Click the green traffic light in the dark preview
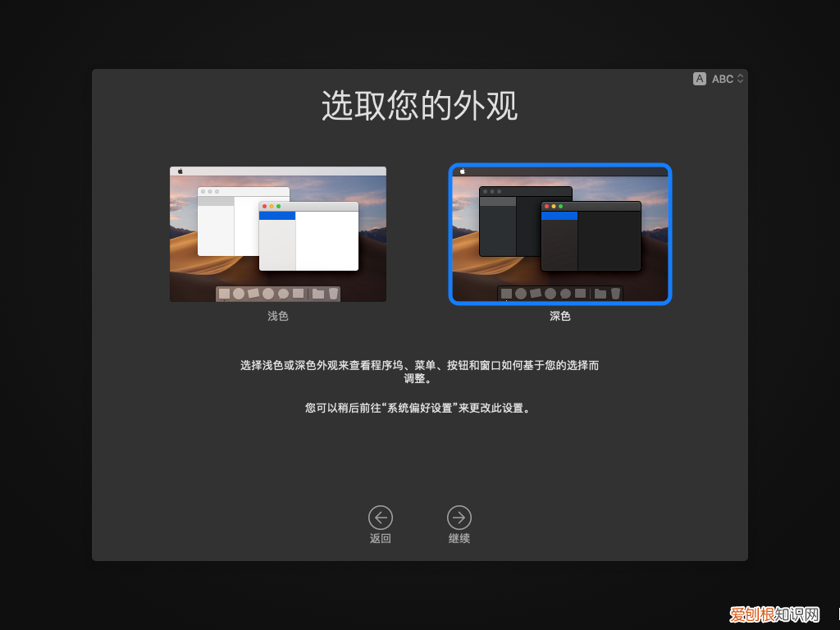The height and width of the screenshot is (630, 840). click(561, 207)
